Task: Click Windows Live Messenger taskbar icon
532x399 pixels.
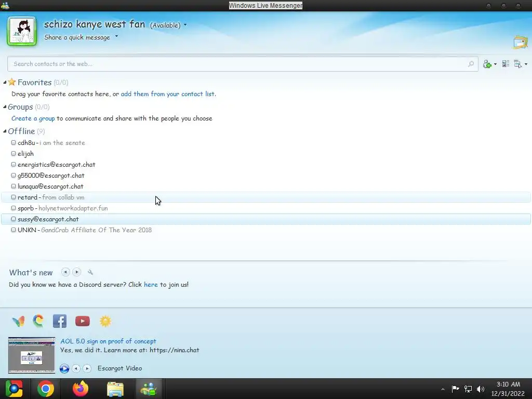Action: (149, 389)
